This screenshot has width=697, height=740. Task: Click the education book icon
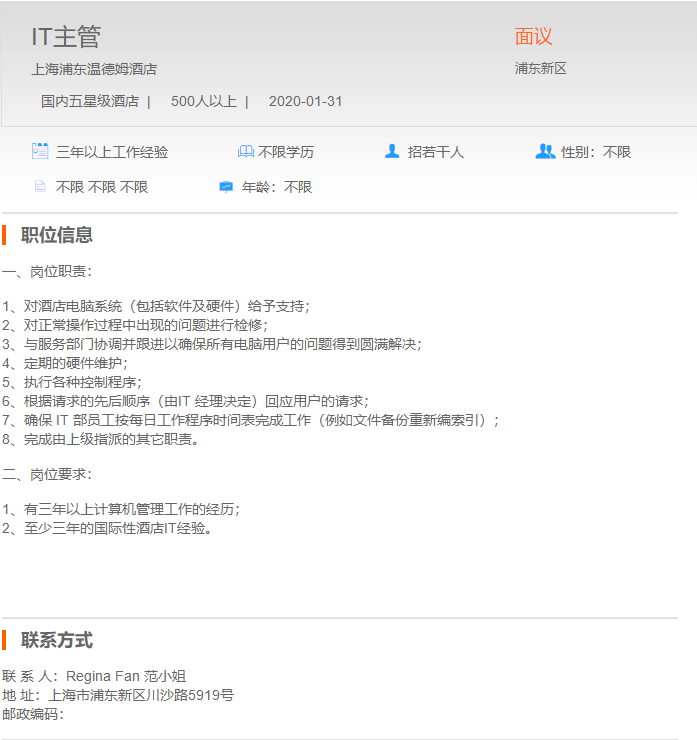click(245, 152)
